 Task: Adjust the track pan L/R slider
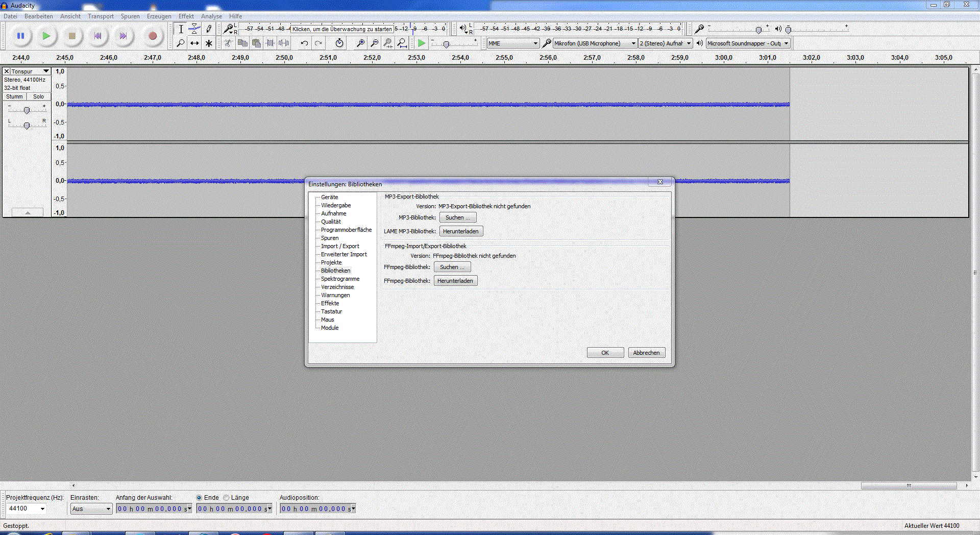tap(27, 125)
